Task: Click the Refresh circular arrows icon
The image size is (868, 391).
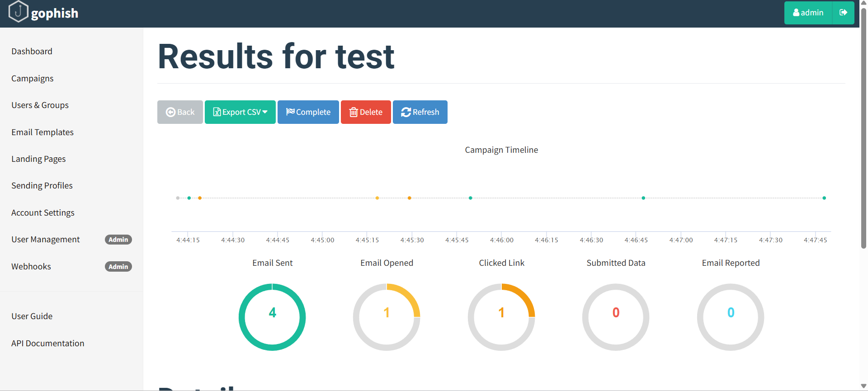Action: coord(406,112)
